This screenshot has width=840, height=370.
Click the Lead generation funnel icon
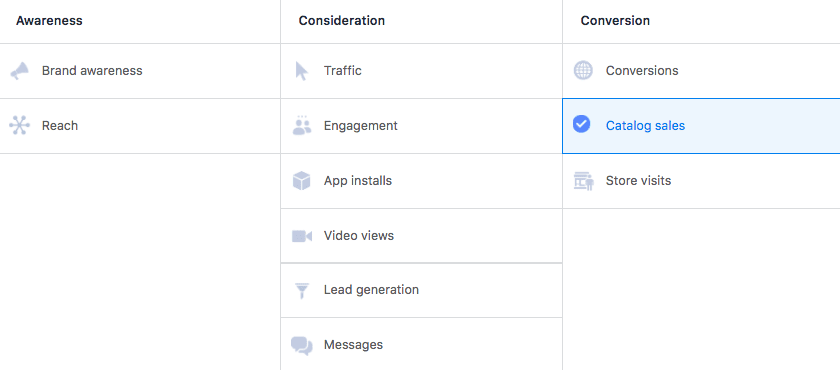302,290
